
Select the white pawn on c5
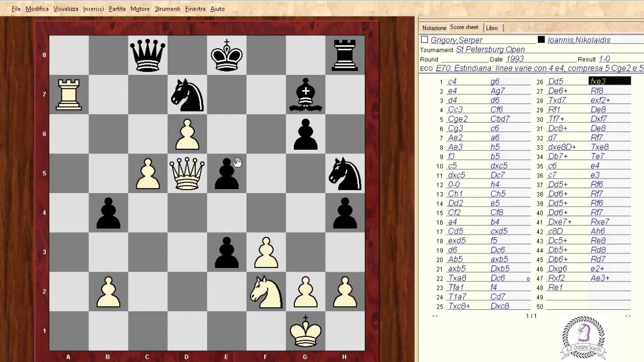(147, 173)
